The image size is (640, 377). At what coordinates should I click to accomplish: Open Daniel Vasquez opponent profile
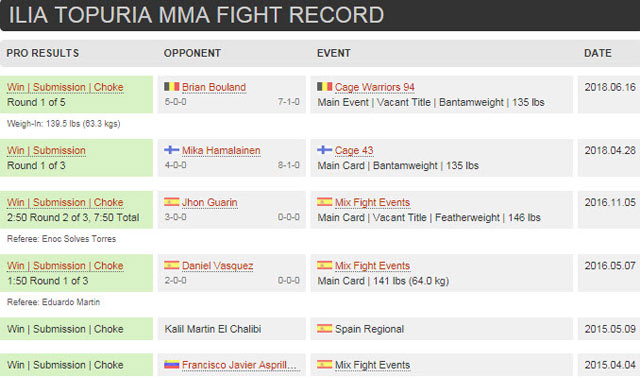218,266
